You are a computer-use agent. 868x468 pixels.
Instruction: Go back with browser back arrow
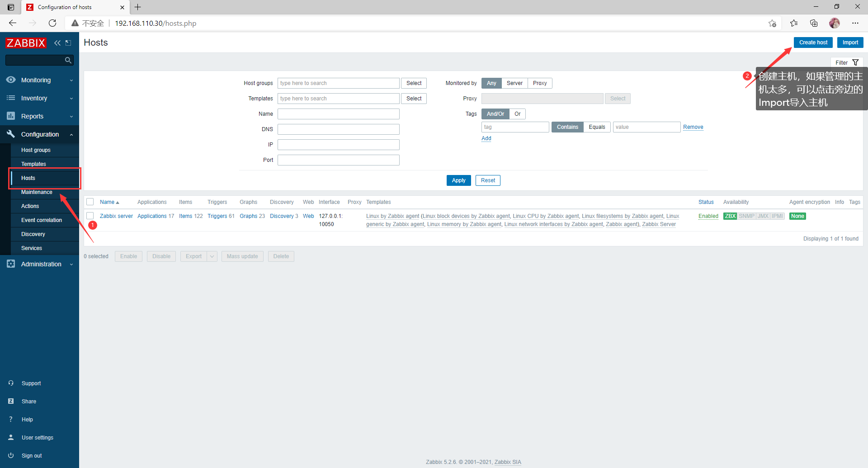(x=13, y=23)
